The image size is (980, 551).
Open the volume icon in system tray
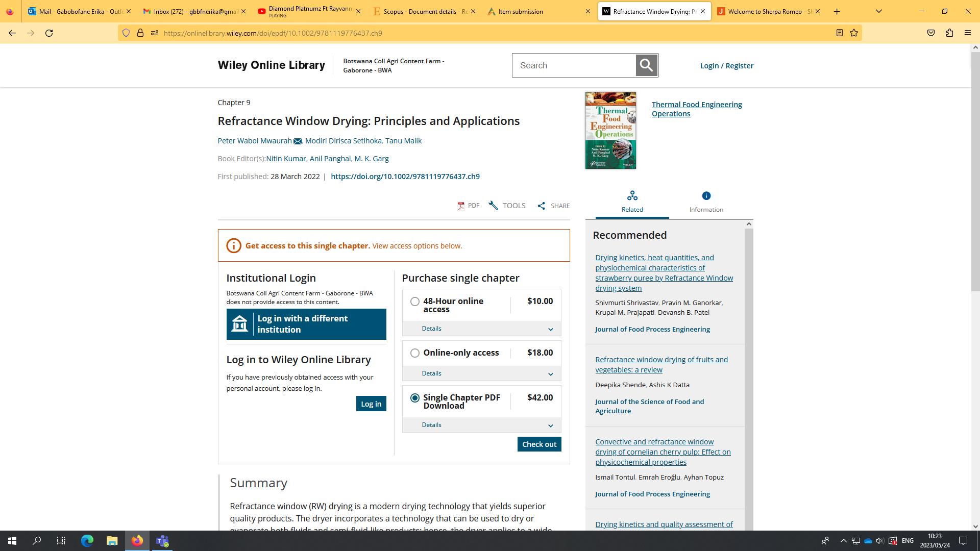(879, 541)
